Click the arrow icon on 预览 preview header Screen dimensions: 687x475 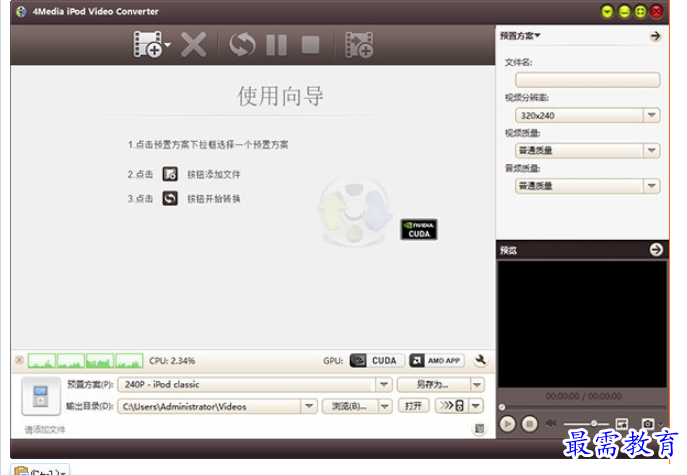(656, 250)
